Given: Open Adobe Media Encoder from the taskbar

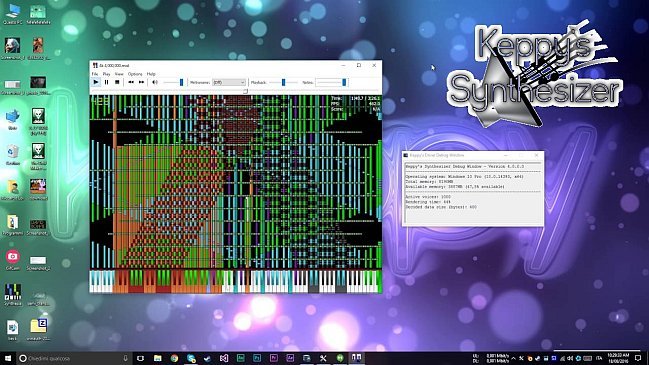Looking at the screenshot, I should point(240,358).
